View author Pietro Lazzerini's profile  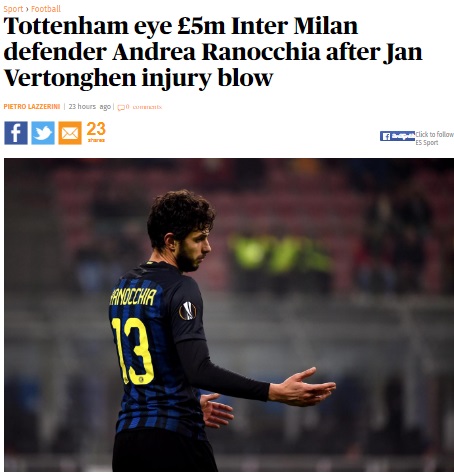pos(32,107)
